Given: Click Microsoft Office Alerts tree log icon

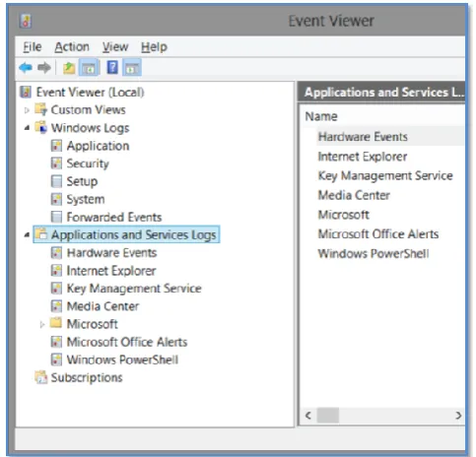Looking at the screenshot, I should point(56,342).
